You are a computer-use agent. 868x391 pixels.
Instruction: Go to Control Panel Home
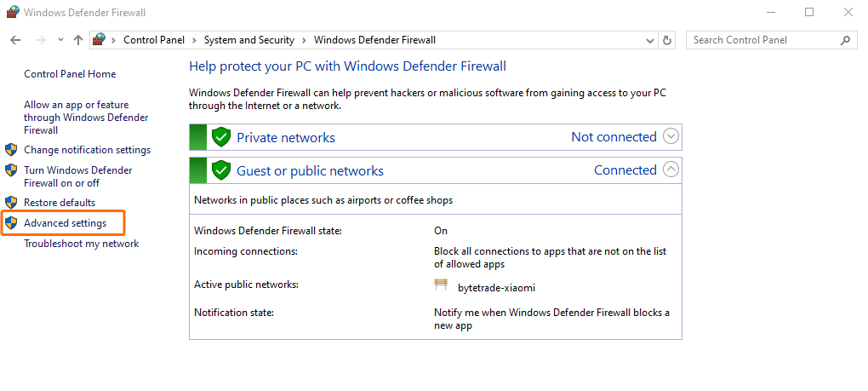point(70,74)
